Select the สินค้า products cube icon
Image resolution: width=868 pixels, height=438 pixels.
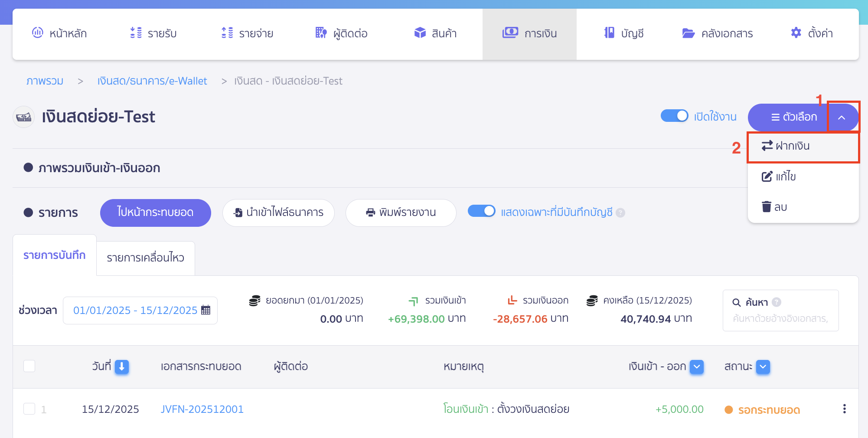[420, 32]
